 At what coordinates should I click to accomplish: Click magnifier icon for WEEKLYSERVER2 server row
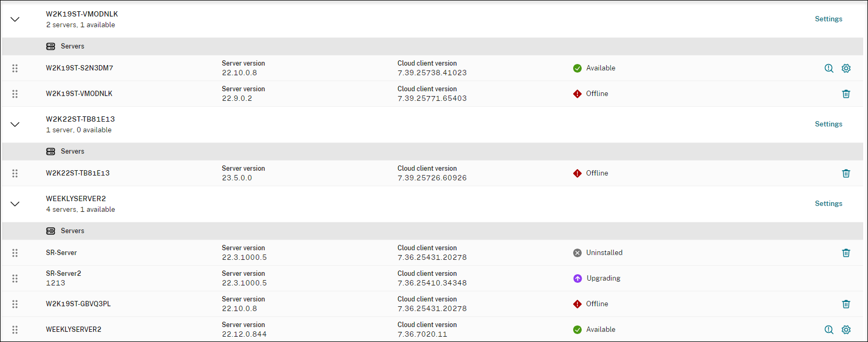pyautogui.click(x=829, y=330)
